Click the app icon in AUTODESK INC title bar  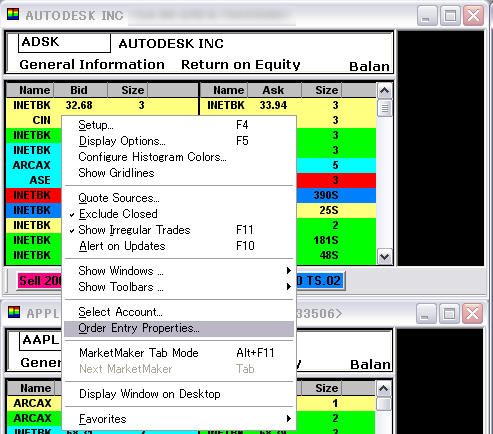(x=13, y=15)
